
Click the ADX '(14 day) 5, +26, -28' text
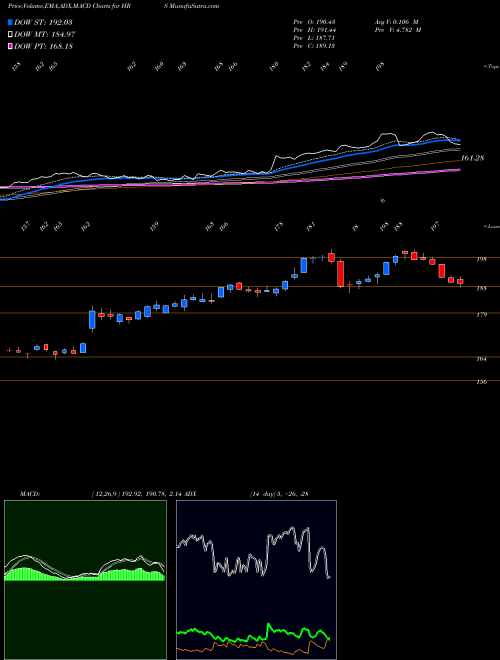point(279,493)
